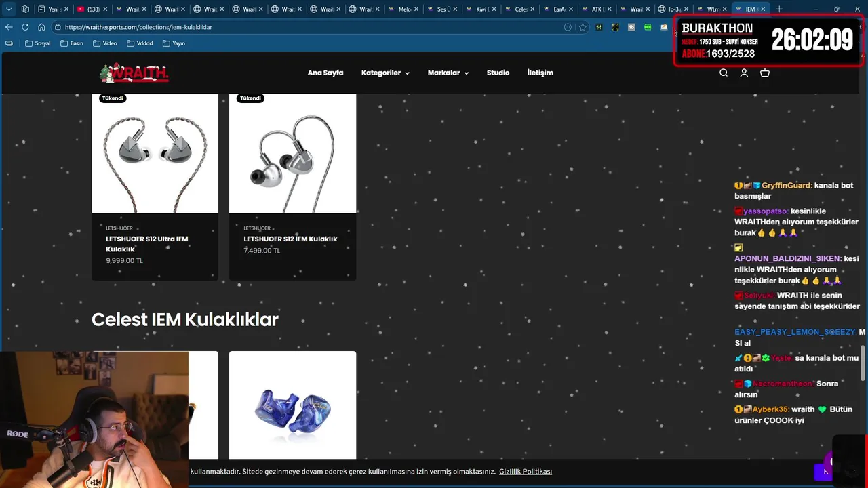868x488 pixels.
Task: Select the LETSHUOER brand label above S12 Ultra
Action: click(x=119, y=228)
